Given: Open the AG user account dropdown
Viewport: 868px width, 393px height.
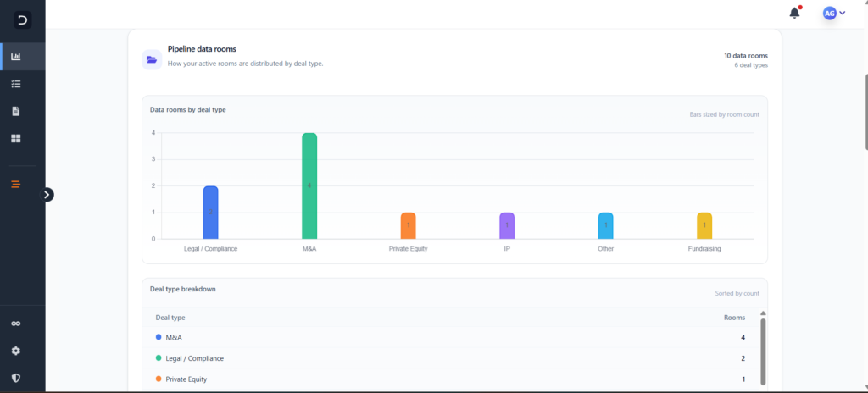Looking at the screenshot, I should point(834,13).
